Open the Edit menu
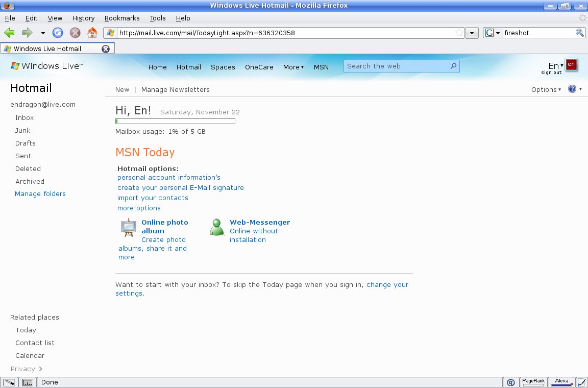The image size is (588, 388). pyautogui.click(x=31, y=18)
